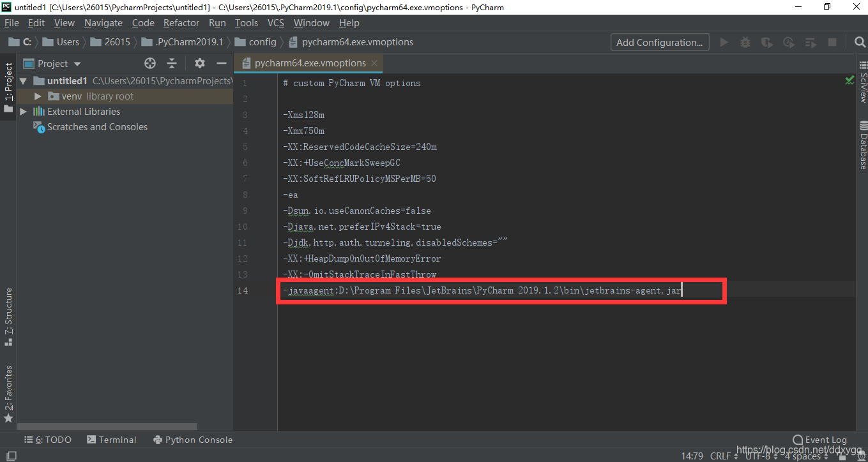The width and height of the screenshot is (868, 462).
Task: Click 14:79 cursor position indicator
Action: (692, 456)
